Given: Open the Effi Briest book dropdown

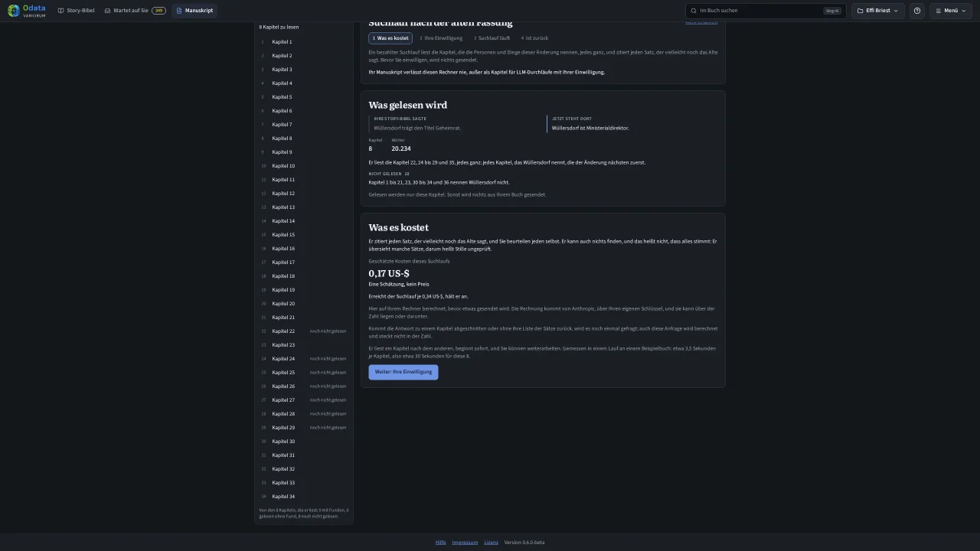Looking at the screenshot, I should click(877, 11).
